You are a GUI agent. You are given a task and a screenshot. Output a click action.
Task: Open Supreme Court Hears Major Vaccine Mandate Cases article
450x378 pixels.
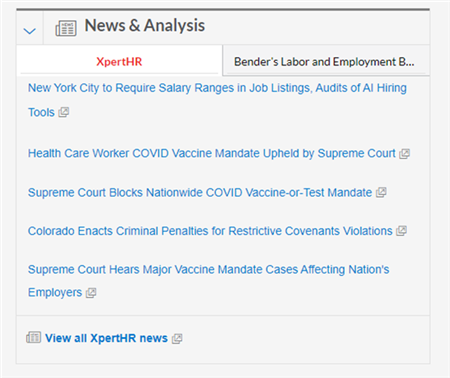tap(209, 281)
